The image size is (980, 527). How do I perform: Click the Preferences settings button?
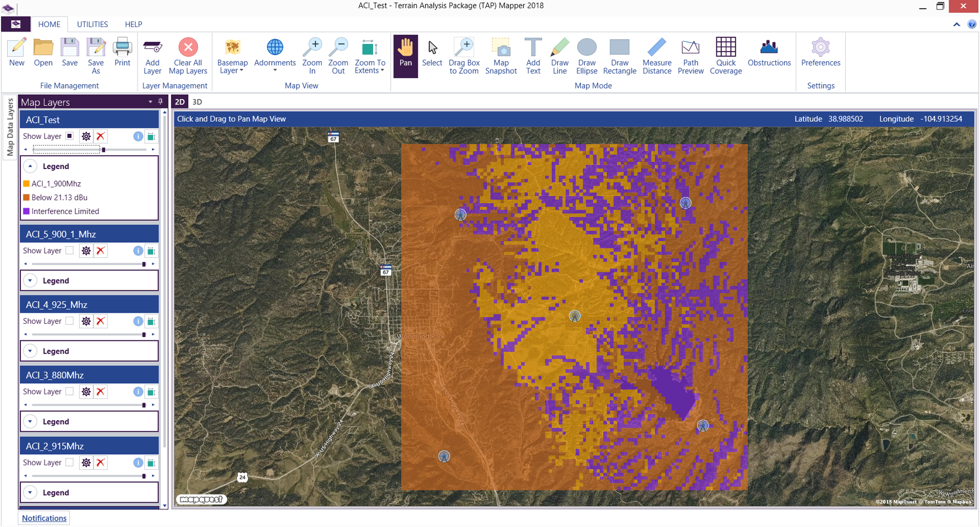[x=820, y=53]
